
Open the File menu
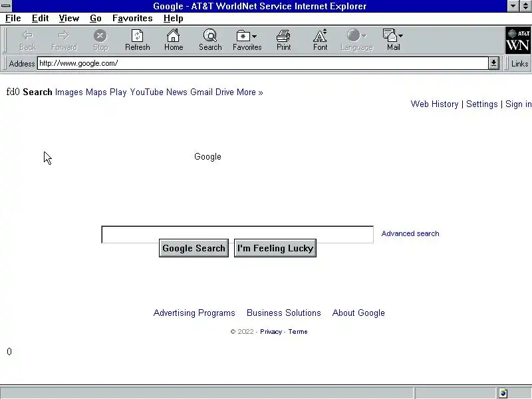pos(13,19)
